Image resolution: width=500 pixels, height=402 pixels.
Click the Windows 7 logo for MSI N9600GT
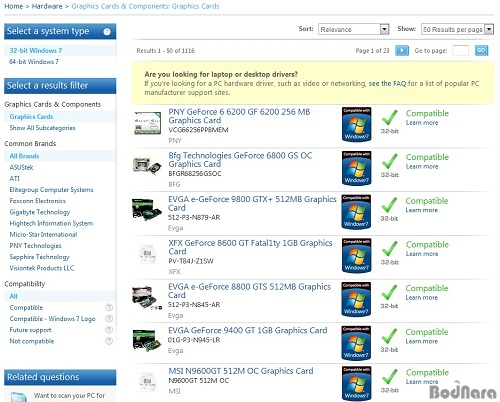356,383
